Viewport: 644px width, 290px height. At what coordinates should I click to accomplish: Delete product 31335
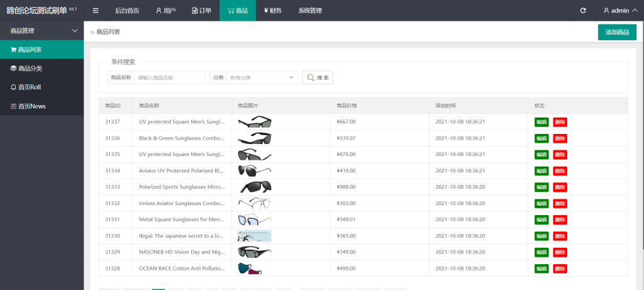pyautogui.click(x=560, y=155)
